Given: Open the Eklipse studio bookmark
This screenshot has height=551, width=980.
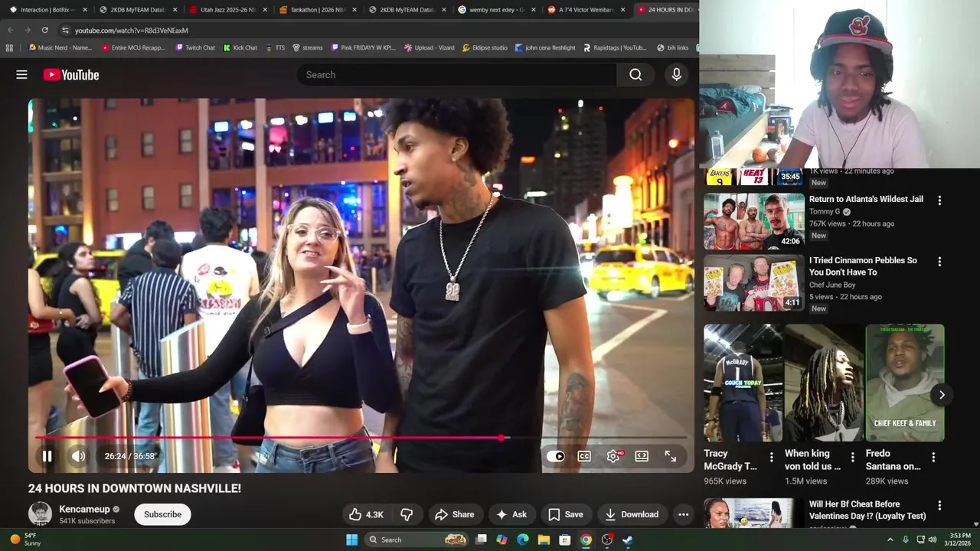Looking at the screenshot, I should 484,47.
